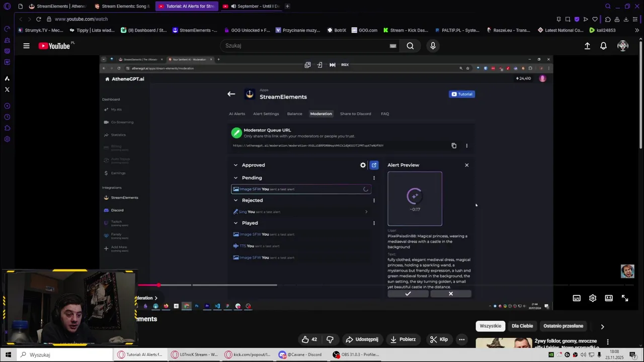Collapse the Pending section in the video
This screenshot has height=362, width=644.
(235, 178)
